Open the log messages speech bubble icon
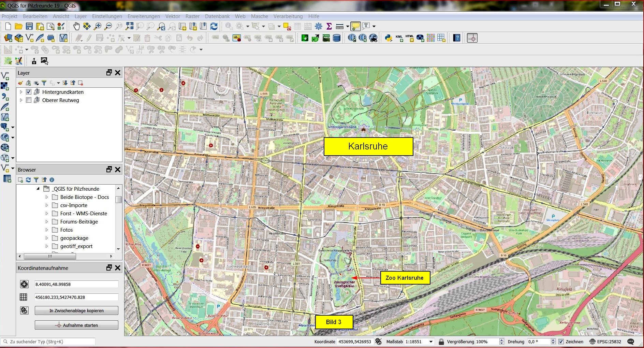 pyautogui.click(x=631, y=342)
